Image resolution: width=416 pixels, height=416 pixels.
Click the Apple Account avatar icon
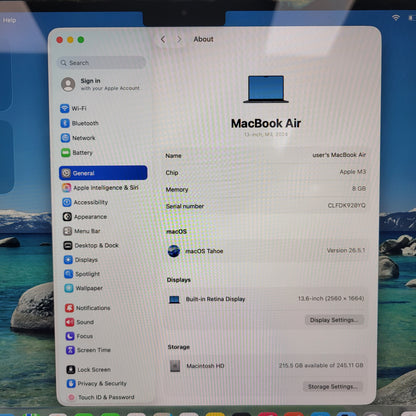(68, 84)
